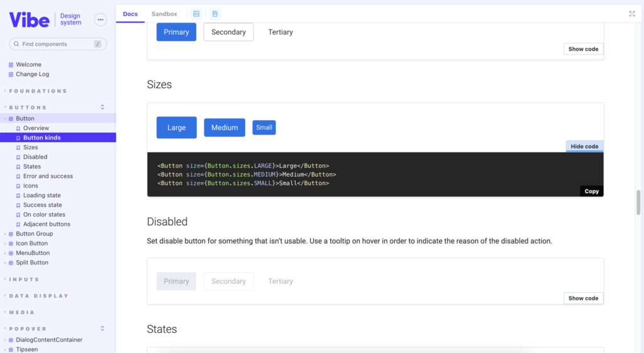Open the sidebar ellipsis options menu
644x353 pixels.
point(100,20)
